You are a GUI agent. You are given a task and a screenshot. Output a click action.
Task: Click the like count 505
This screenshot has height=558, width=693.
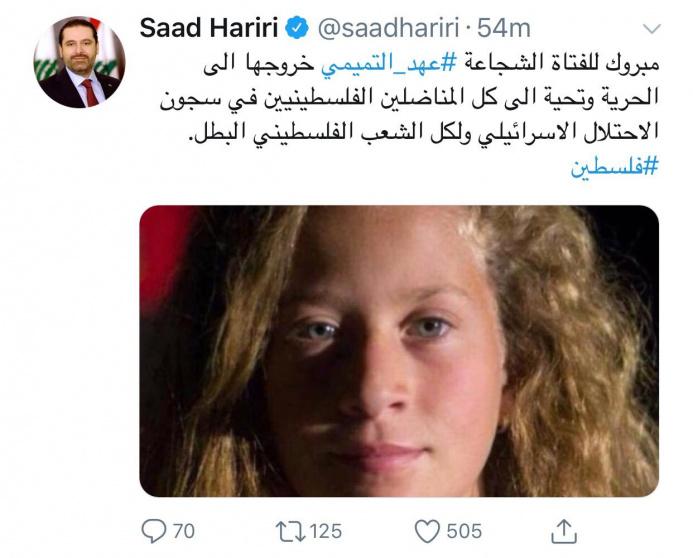464,531
